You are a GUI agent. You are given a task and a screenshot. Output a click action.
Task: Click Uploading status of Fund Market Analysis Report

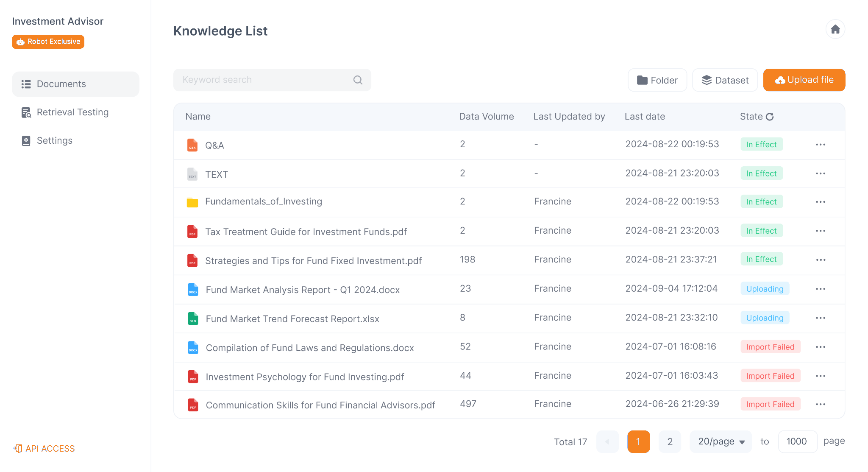765,289
